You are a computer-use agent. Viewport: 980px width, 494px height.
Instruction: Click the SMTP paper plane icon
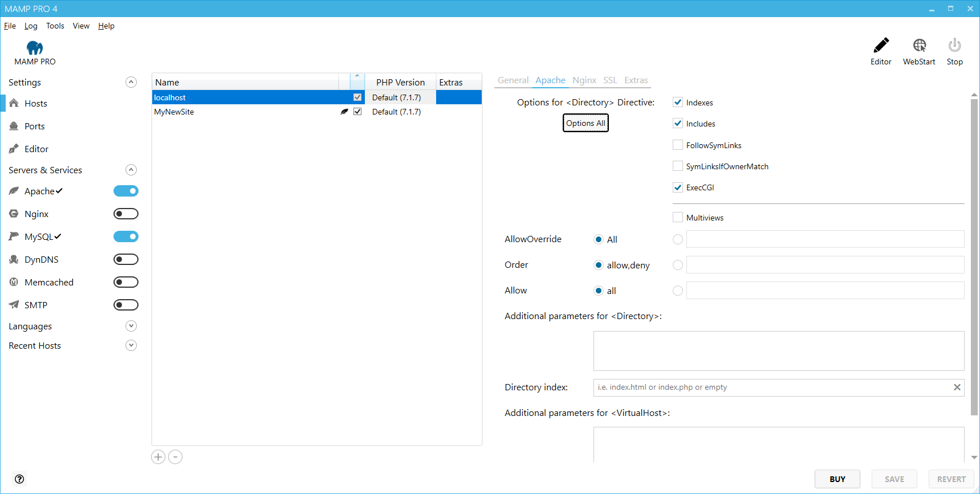[14, 305]
